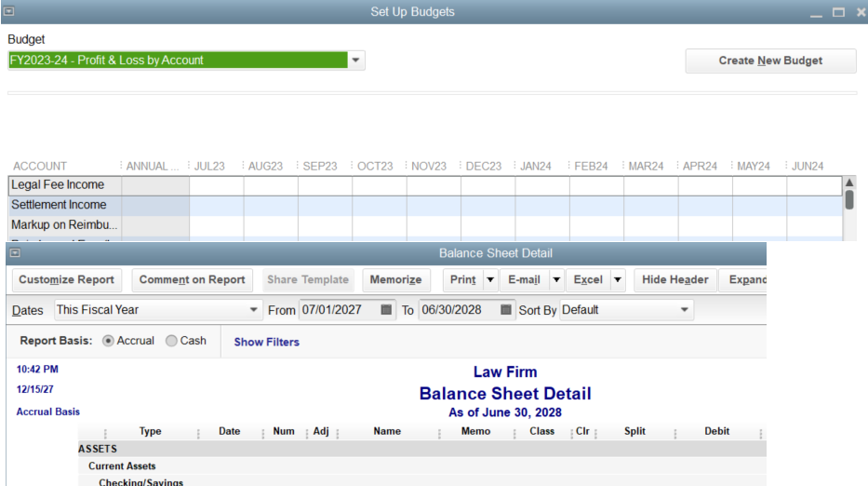868x486 pixels.
Task: Click the From date field
Action: [x=340, y=310]
